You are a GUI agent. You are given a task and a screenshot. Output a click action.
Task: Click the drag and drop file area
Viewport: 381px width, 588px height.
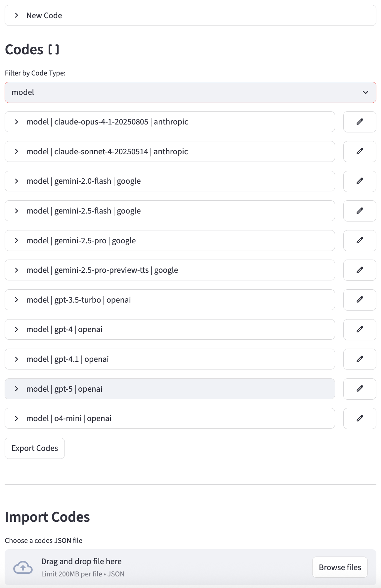(165, 567)
